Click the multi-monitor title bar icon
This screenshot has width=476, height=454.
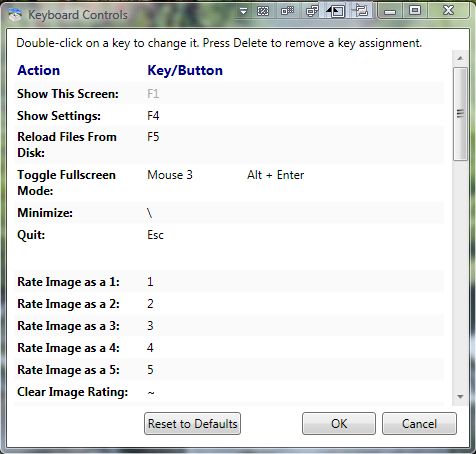[312, 12]
